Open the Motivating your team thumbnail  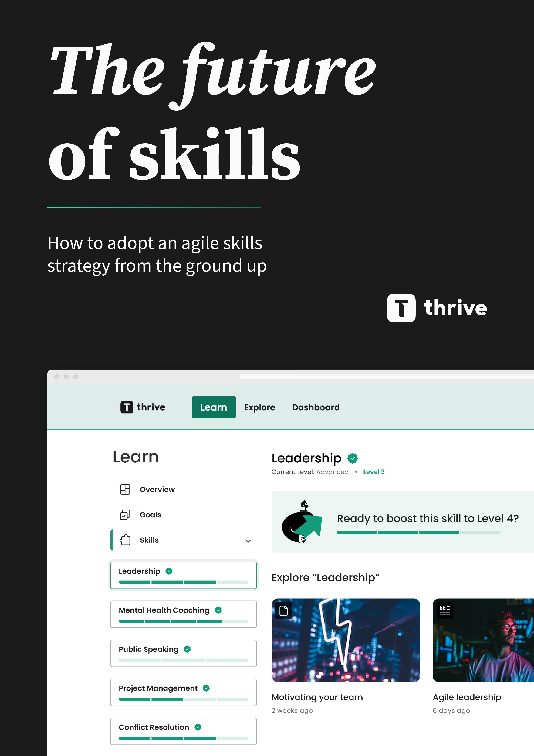[346, 640]
